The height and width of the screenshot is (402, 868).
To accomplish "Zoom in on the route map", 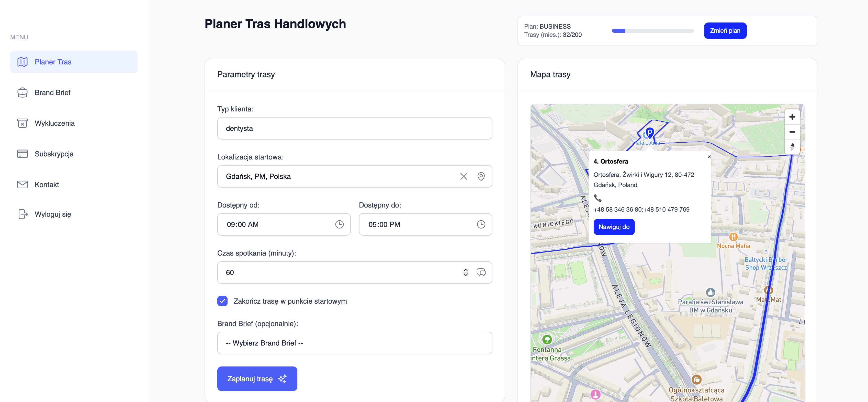I will [x=792, y=117].
